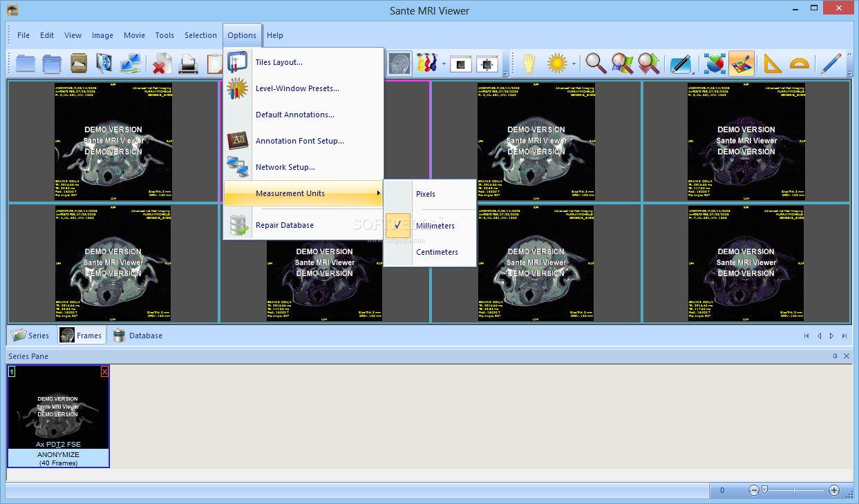Select the sun brightness tool

[x=557, y=64]
